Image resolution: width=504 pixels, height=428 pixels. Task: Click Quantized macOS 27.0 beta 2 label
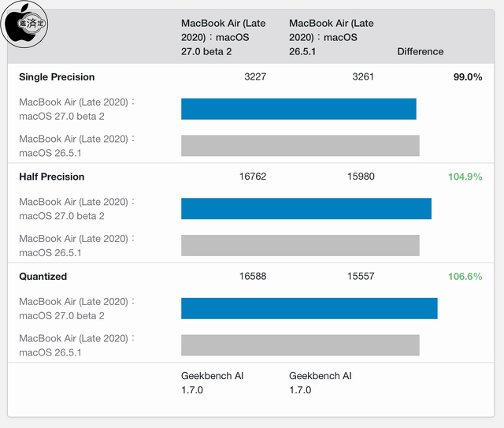coord(77,309)
